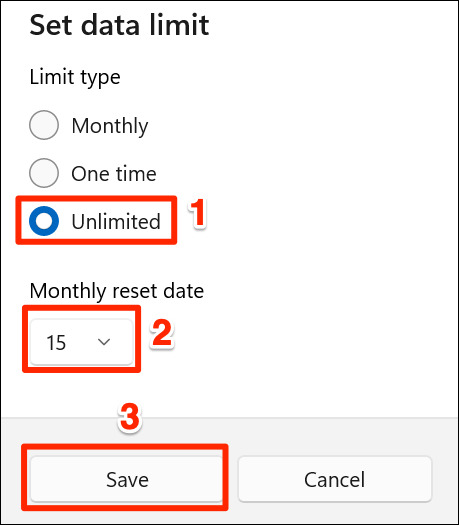Select the One time radio button circle
This screenshot has width=459, height=525.
(44, 173)
